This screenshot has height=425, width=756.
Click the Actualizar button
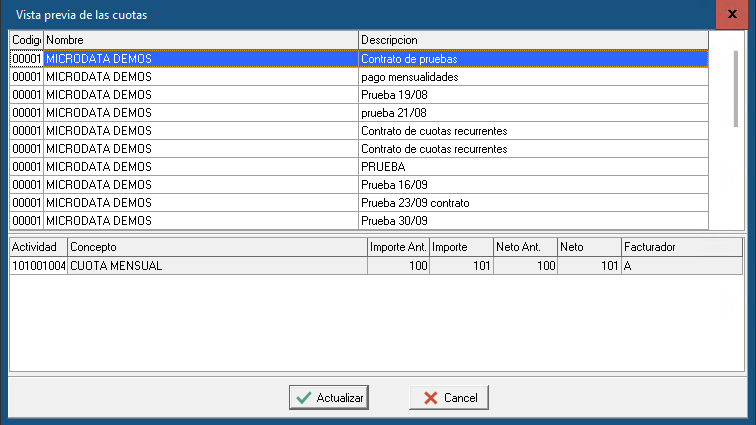click(x=329, y=397)
